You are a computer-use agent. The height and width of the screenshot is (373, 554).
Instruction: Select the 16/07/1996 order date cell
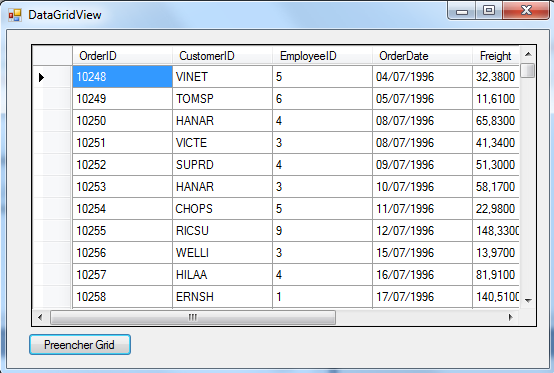click(422, 274)
